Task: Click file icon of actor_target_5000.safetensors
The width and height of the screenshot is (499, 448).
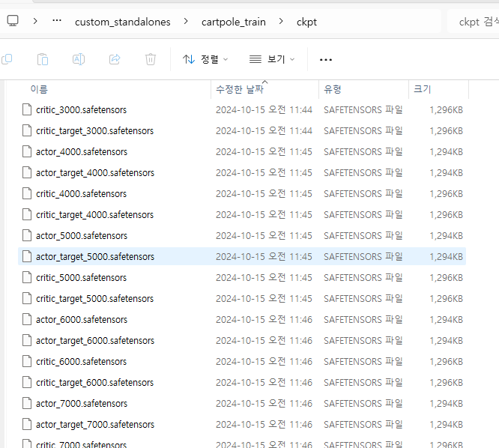Action: pos(27,256)
